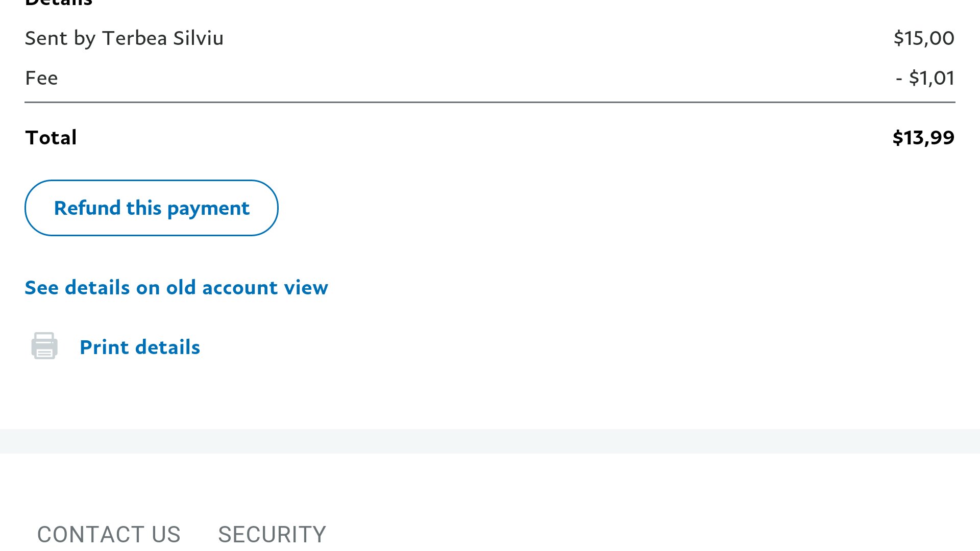This screenshot has height=551, width=980.
Task: Click the name Silviu in the sender row
Action: click(198, 38)
